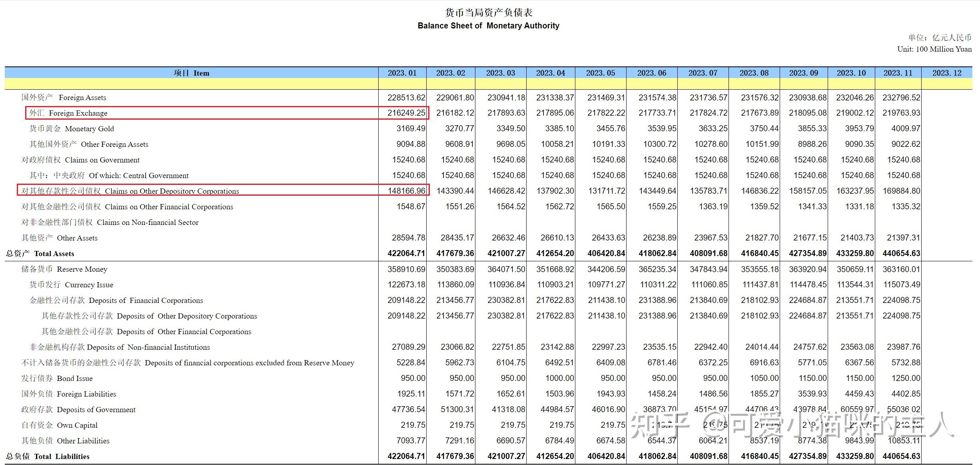Select the 2023.11 column header
The width and height of the screenshot is (980, 465).
pos(898,73)
